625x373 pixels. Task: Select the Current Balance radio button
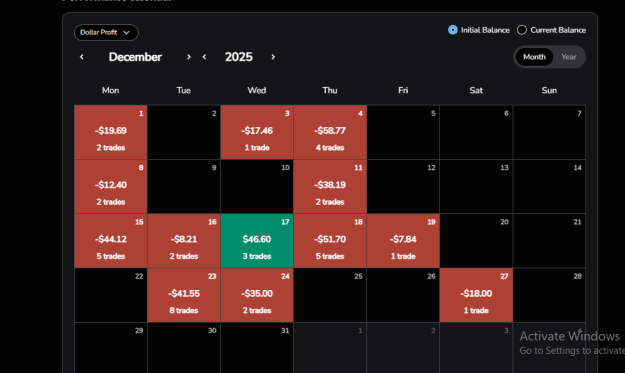[522, 30]
